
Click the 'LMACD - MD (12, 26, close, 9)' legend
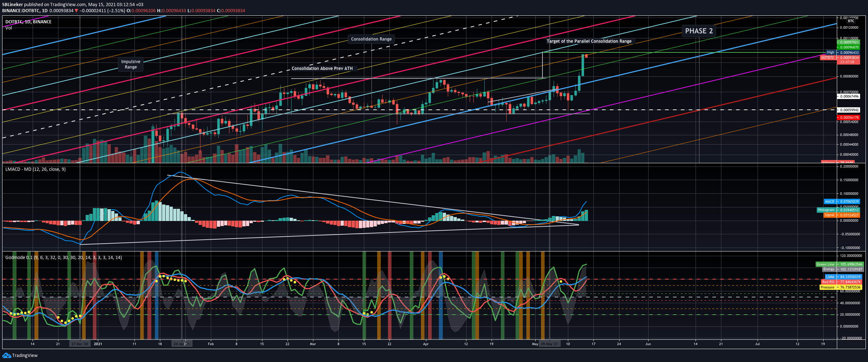35,169
